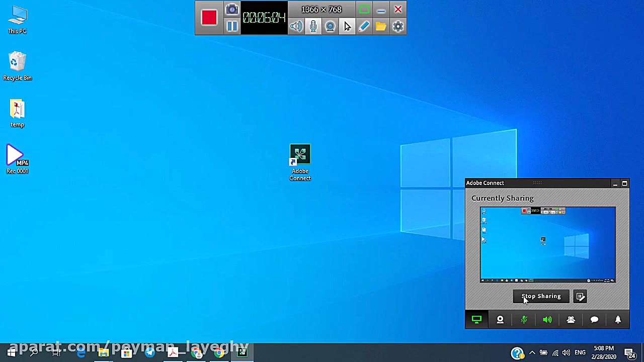Show hidden system tray icons
644x362 pixels.
click(x=532, y=353)
